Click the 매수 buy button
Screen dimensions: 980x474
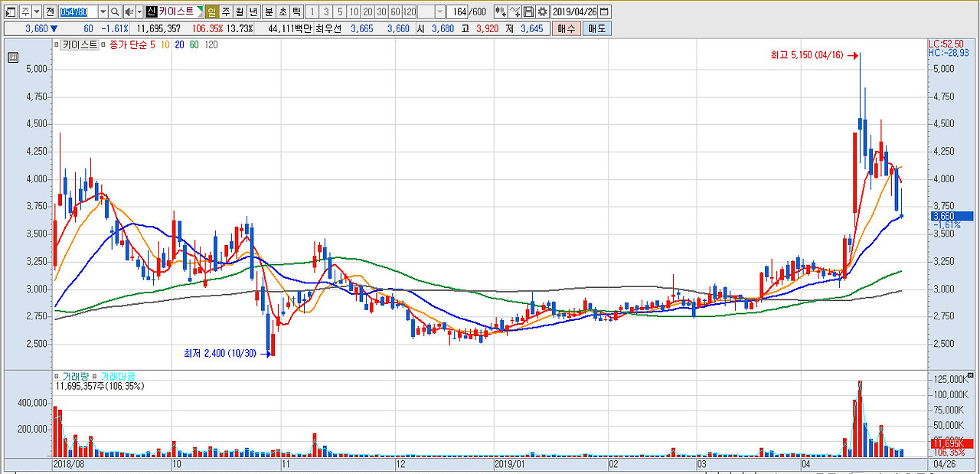(x=567, y=28)
